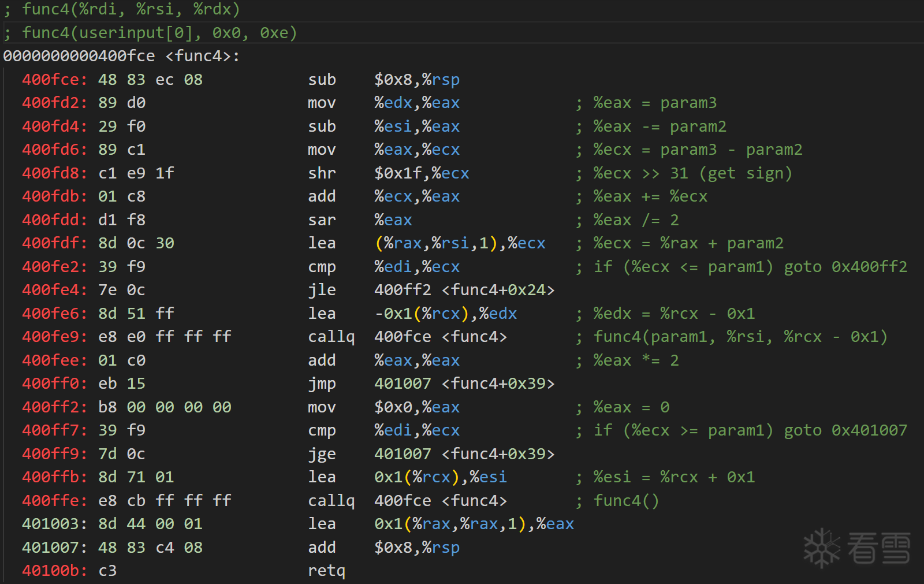The height and width of the screenshot is (584, 924).
Task: Click the "%eax = 0" comment
Action: click(631, 407)
